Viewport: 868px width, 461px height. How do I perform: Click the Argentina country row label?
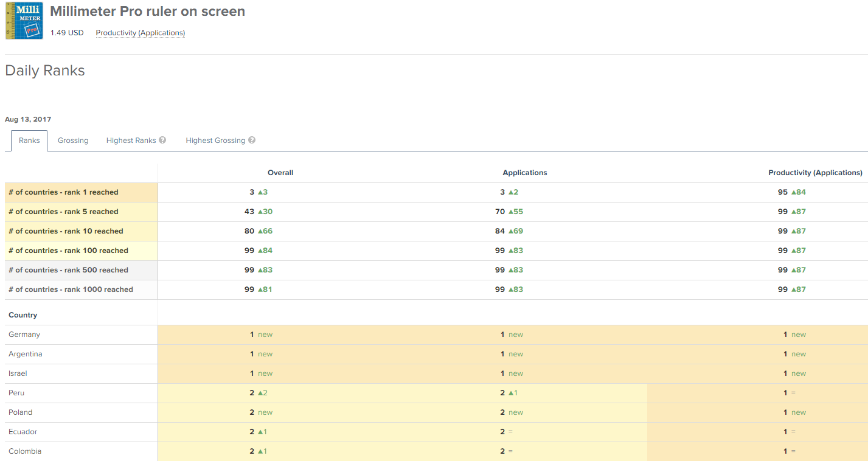[x=26, y=354]
